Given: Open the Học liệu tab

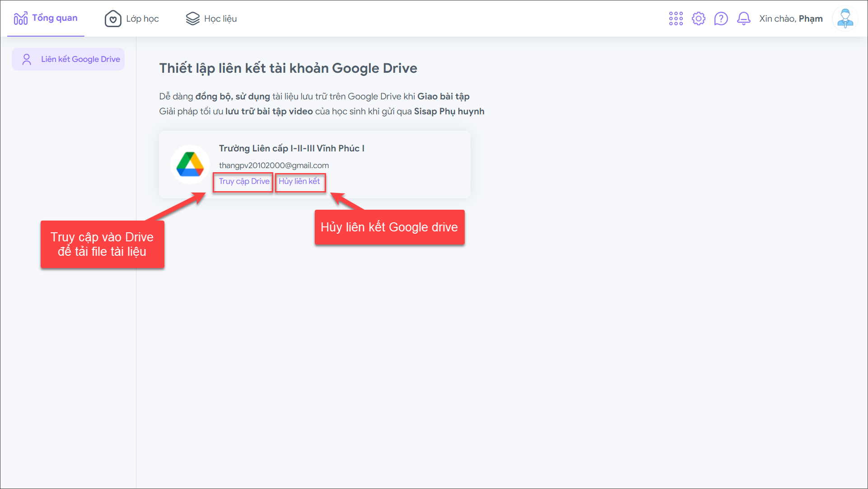Looking at the screenshot, I should (x=220, y=19).
